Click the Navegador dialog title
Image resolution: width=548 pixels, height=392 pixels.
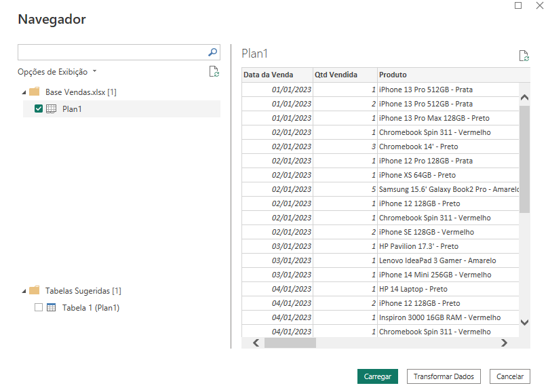[52, 19]
